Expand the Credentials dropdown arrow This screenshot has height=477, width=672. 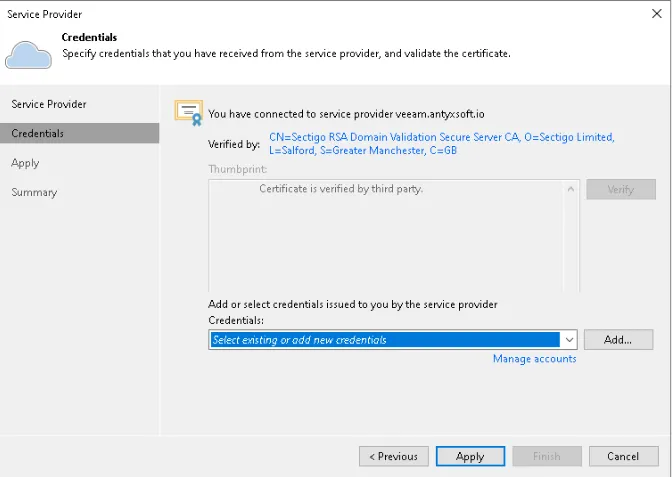569,340
